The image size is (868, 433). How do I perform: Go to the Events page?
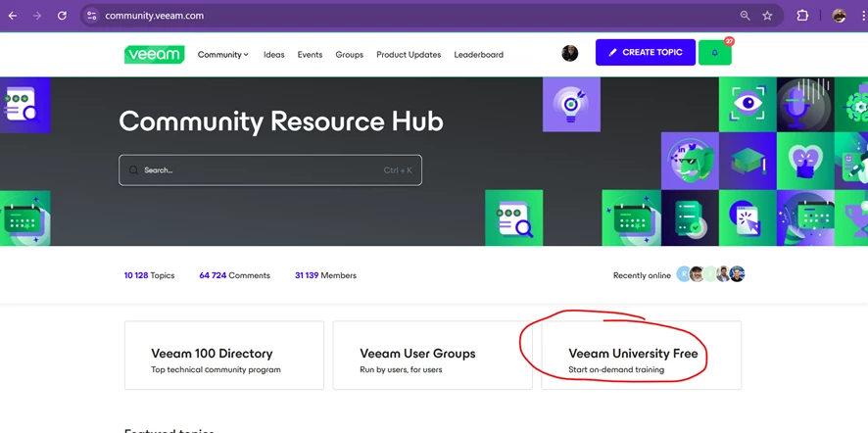[x=310, y=54]
